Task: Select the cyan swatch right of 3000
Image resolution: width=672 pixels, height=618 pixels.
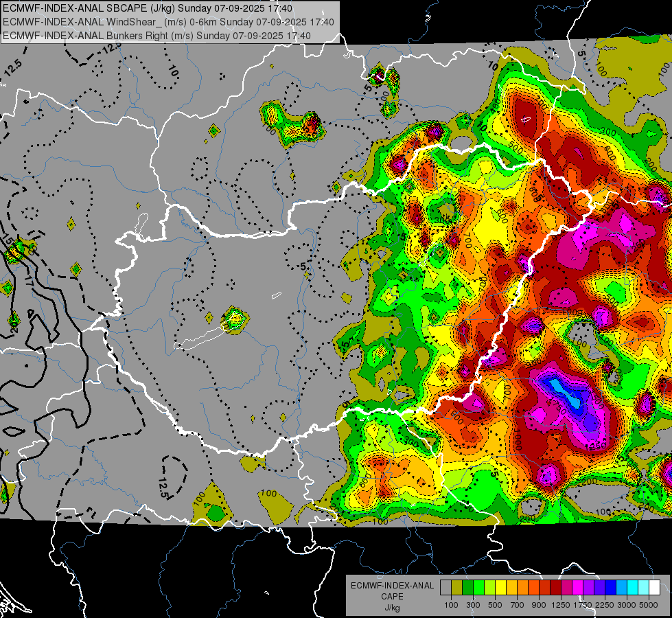Action: point(633,587)
